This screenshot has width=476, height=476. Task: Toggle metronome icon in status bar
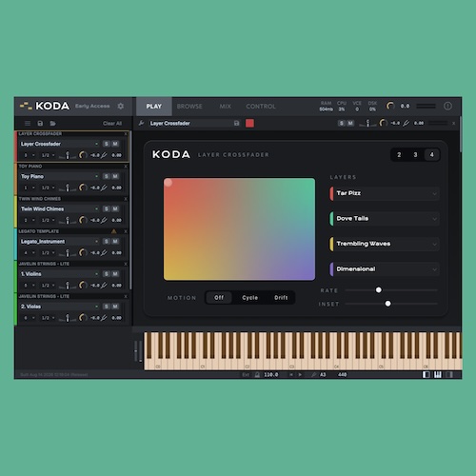pos(257,375)
